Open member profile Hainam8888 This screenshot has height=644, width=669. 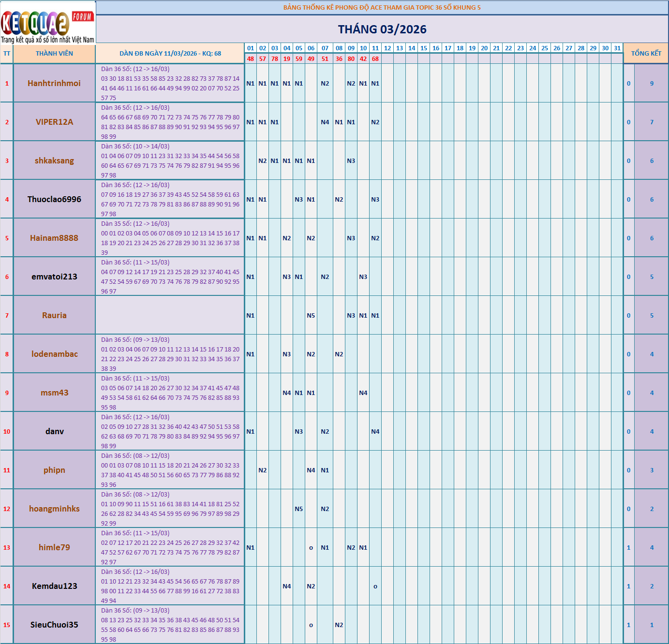click(x=54, y=237)
